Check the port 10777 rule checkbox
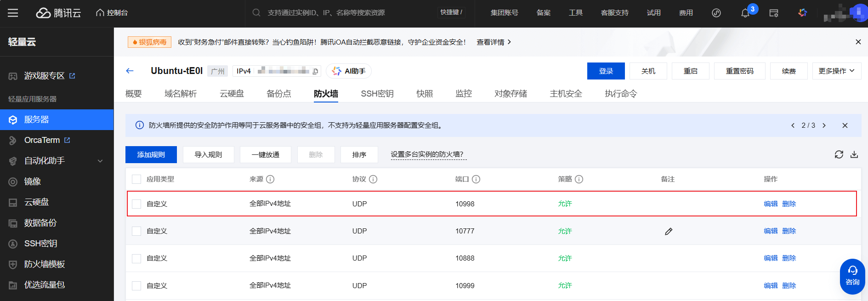The image size is (868, 301). (136, 231)
